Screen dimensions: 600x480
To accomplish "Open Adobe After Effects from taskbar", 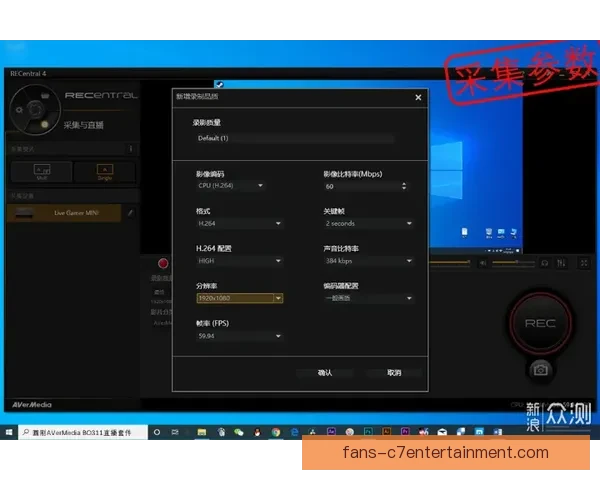I will coord(331,432).
